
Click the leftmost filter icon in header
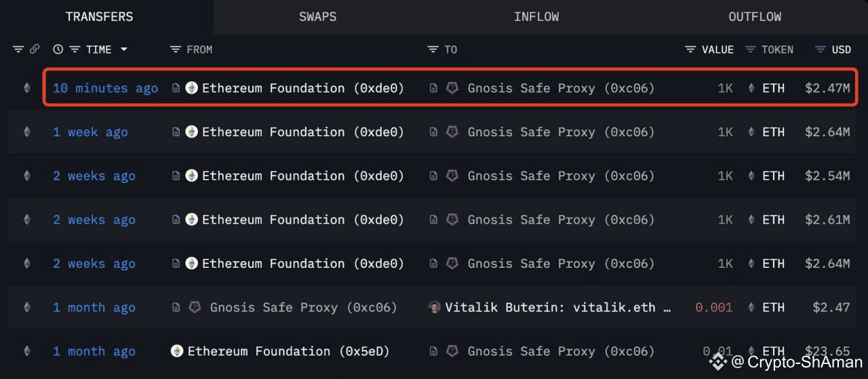18,49
